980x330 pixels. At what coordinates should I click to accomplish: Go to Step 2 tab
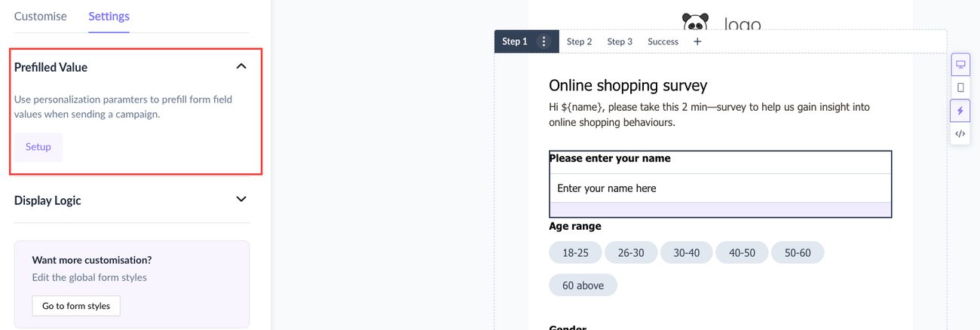tap(579, 41)
